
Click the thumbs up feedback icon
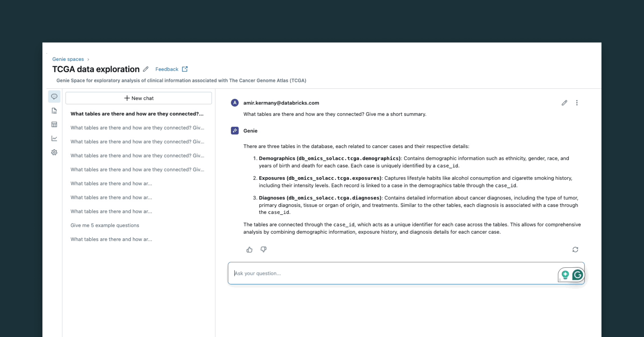tap(249, 249)
